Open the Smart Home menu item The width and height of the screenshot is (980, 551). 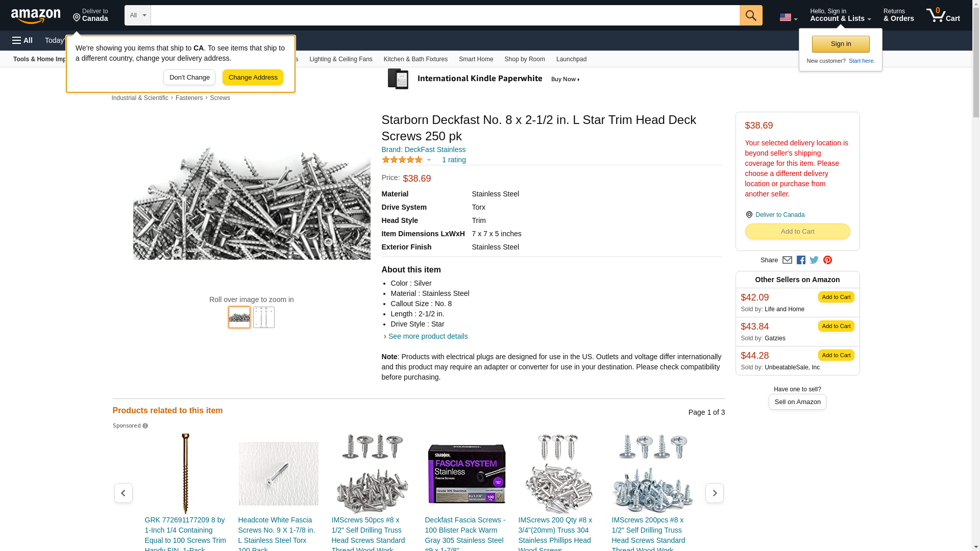476,59
